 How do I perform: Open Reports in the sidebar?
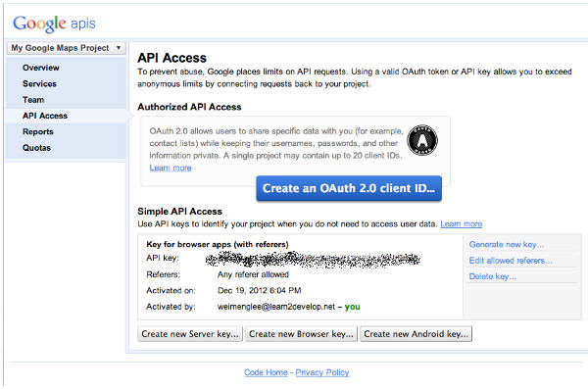tap(38, 131)
